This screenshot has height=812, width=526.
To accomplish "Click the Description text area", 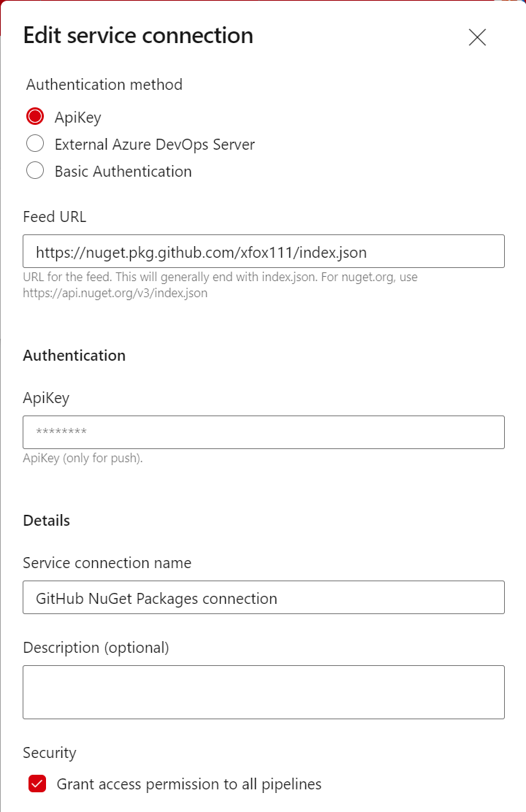I will [x=263, y=692].
